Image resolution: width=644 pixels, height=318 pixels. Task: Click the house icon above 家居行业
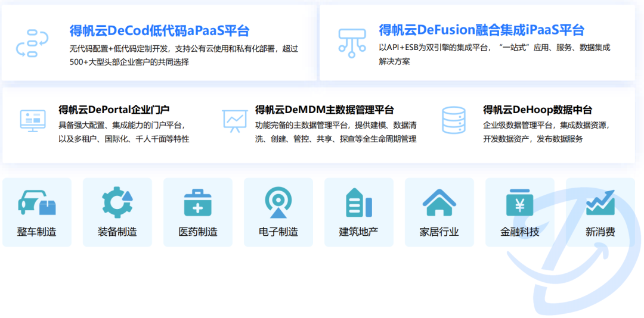(x=439, y=202)
